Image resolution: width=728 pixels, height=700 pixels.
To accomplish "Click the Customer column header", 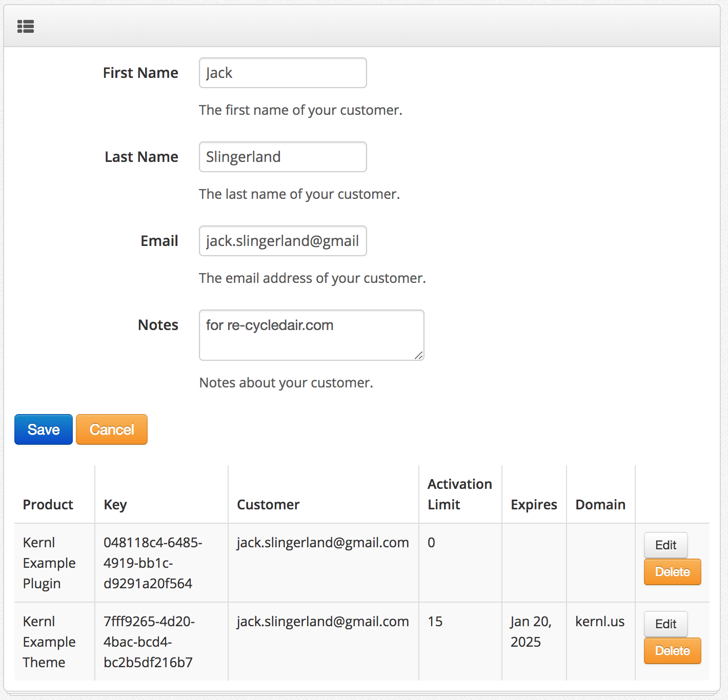I will click(x=268, y=504).
